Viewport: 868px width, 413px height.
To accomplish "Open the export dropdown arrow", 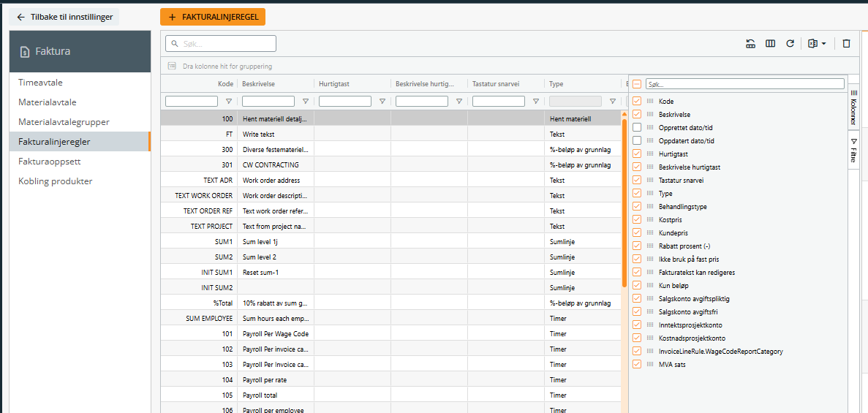I will [x=823, y=44].
